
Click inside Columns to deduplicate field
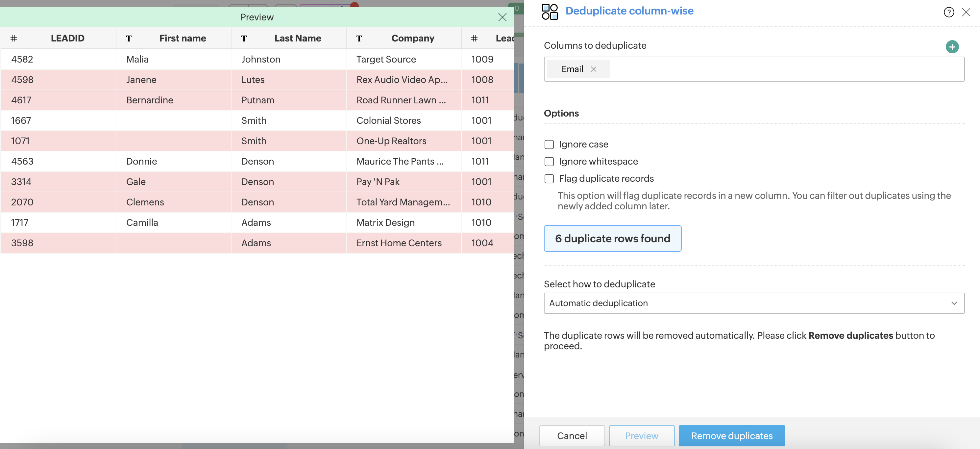pos(784,69)
